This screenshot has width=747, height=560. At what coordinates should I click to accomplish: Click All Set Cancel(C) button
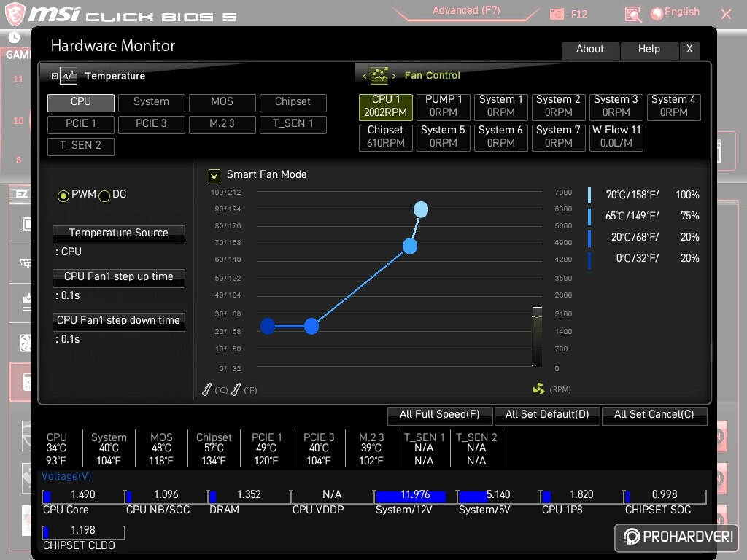coord(654,415)
